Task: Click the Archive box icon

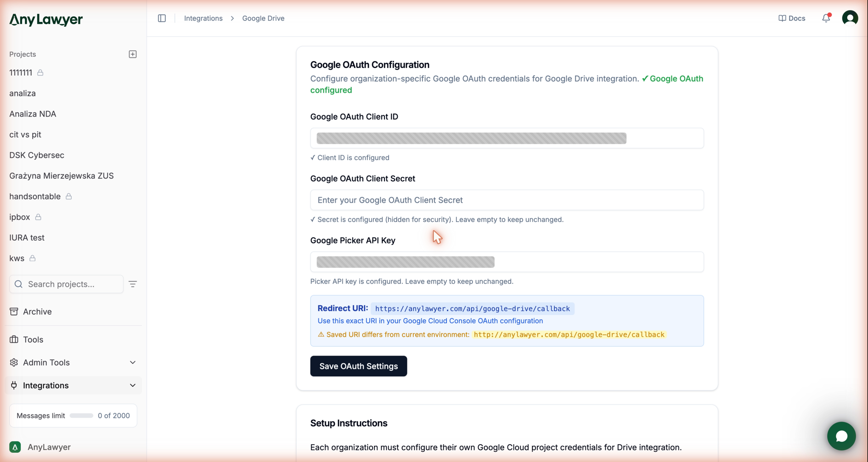Action: pyautogui.click(x=14, y=312)
